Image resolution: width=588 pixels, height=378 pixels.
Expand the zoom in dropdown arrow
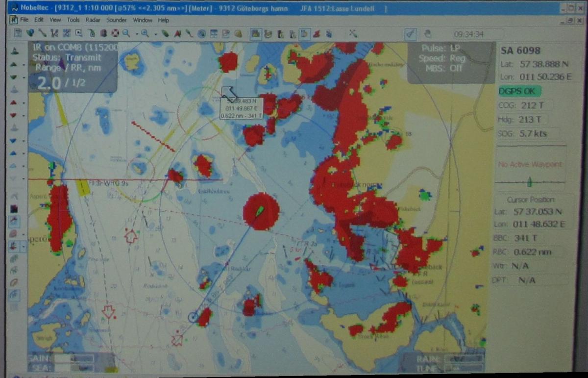click(156, 34)
